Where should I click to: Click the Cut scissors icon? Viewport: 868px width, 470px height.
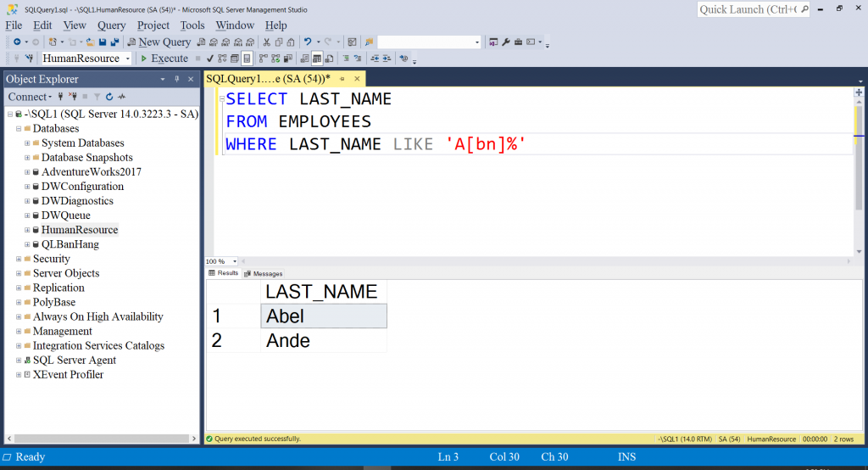tap(266, 42)
